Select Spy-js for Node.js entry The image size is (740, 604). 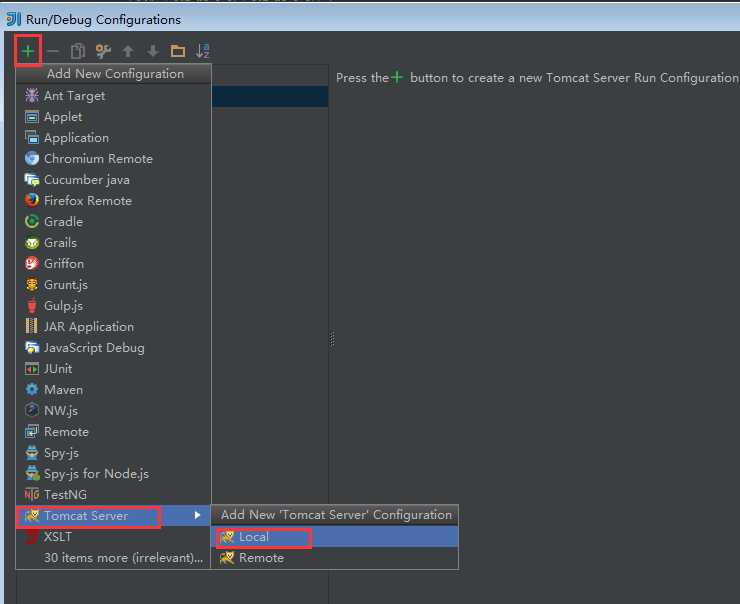113,473
